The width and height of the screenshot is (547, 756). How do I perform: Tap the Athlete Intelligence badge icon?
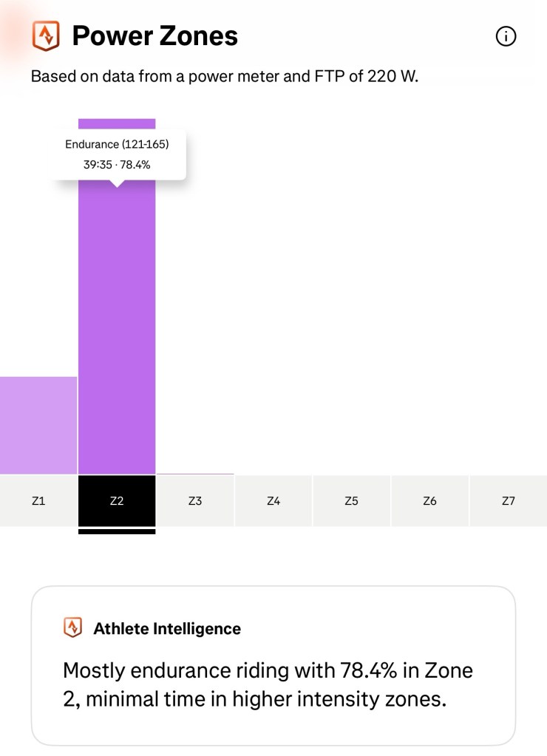(72, 628)
